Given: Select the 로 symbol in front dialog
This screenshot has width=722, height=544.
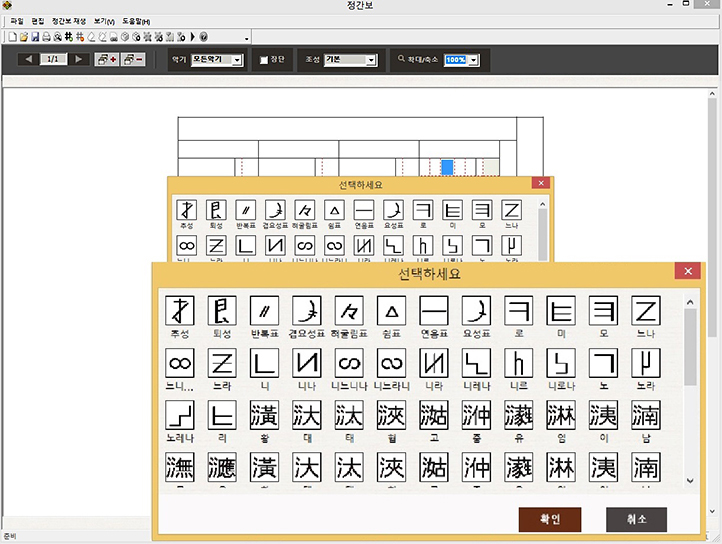Looking at the screenshot, I should tap(518, 310).
